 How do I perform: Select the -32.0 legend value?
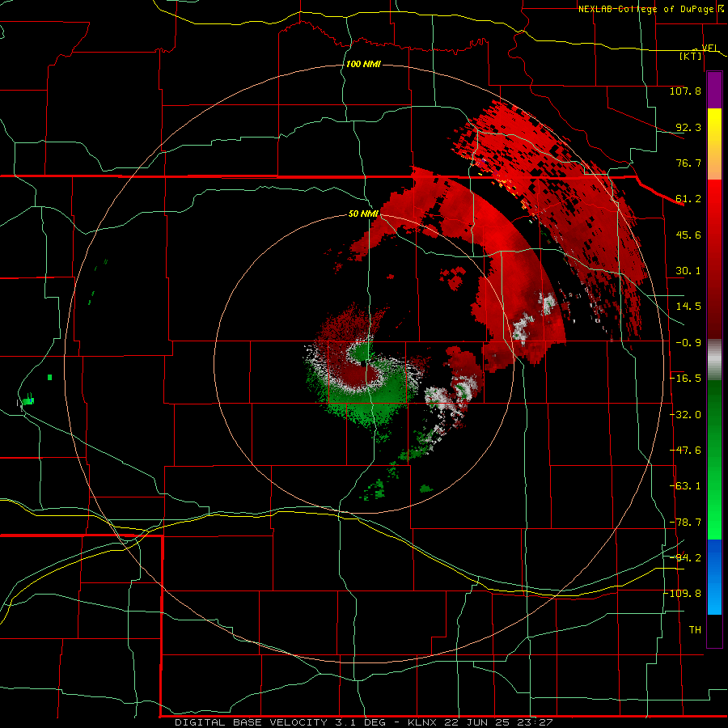coord(685,415)
